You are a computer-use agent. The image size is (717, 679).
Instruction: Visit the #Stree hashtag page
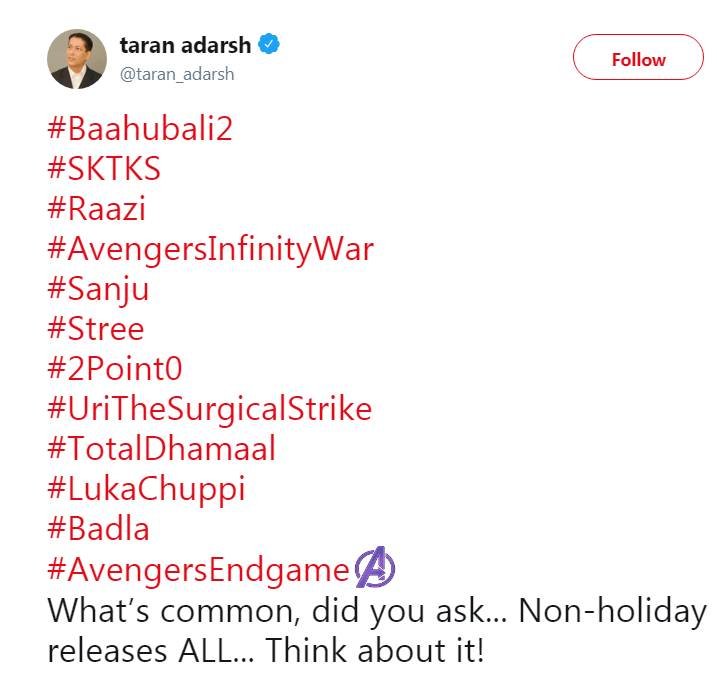pyautogui.click(x=96, y=329)
